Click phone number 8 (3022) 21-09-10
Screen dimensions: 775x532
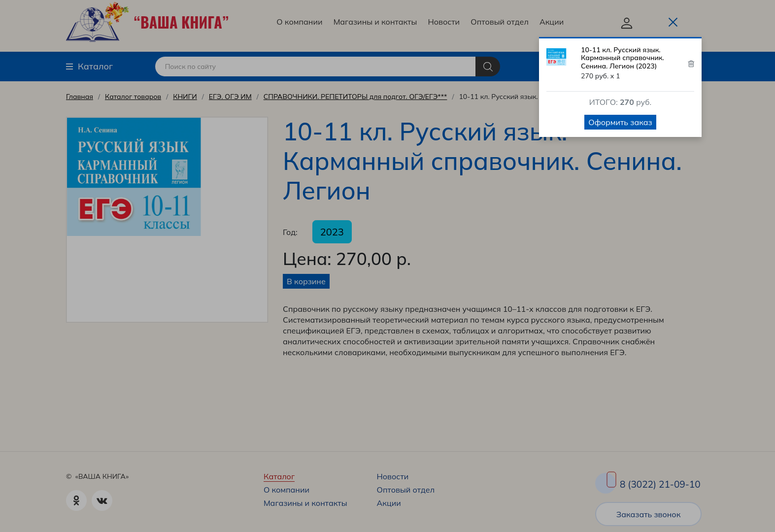pyautogui.click(x=660, y=484)
